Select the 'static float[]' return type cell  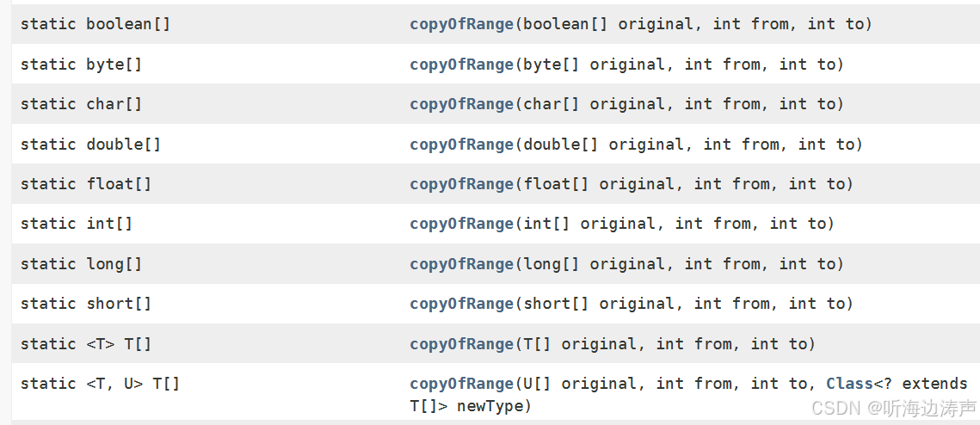click(86, 184)
